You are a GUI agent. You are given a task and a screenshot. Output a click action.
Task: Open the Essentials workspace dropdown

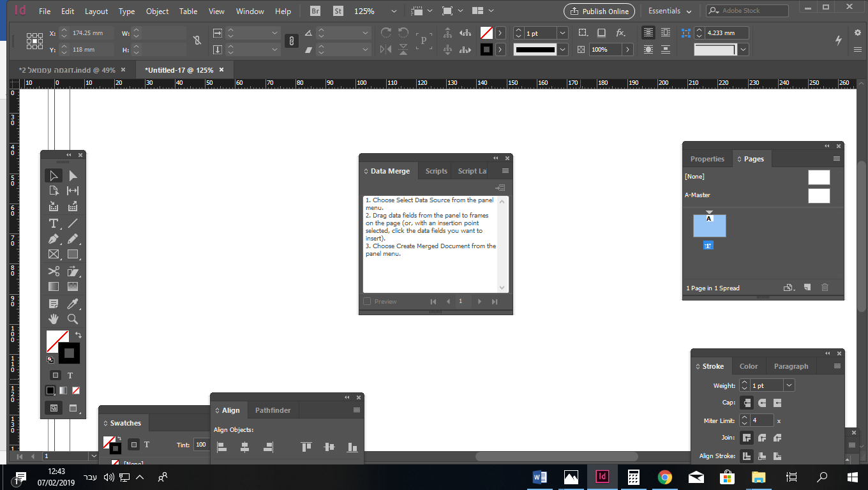pyautogui.click(x=669, y=11)
